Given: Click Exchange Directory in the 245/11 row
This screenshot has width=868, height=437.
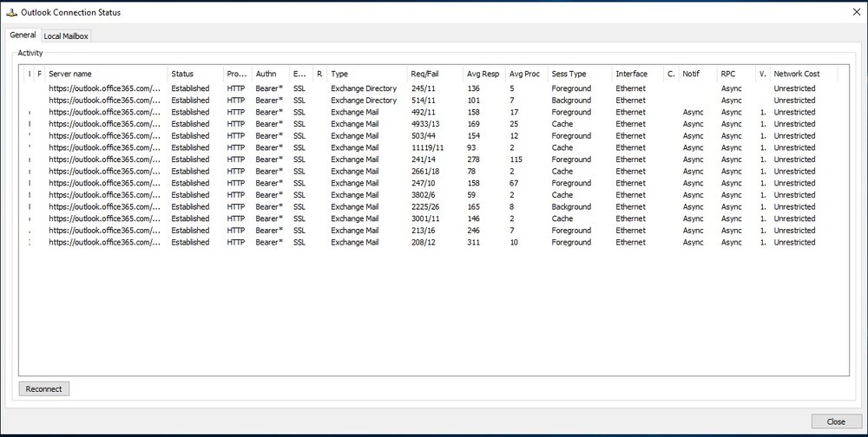Looking at the screenshot, I should (x=364, y=88).
